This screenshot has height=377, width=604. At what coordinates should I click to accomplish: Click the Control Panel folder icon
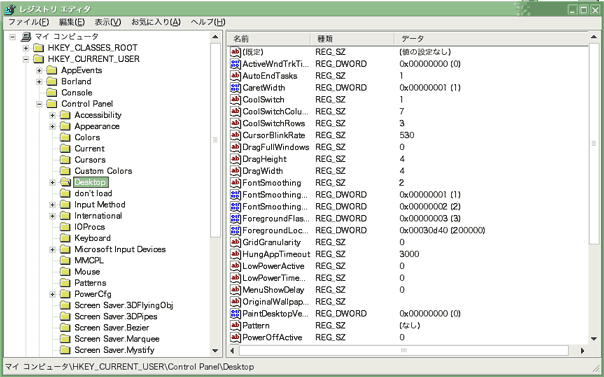click(52, 104)
